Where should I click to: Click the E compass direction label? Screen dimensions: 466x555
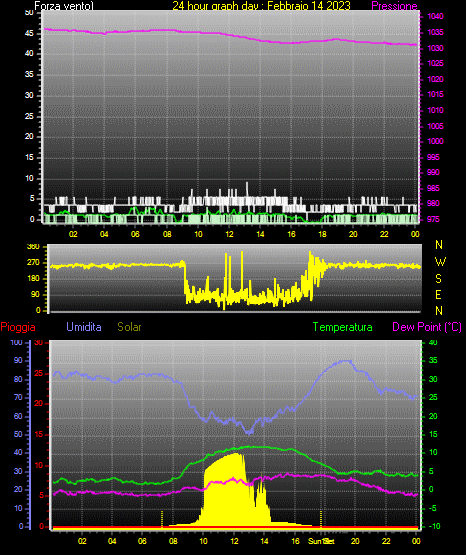click(x=438, y=295)
